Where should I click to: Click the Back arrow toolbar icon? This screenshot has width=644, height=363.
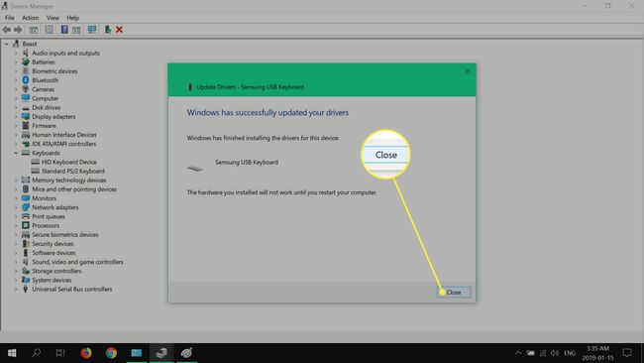tap(7, 30)
